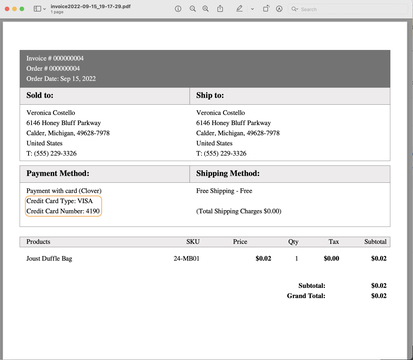Close the Preview window with red button
Image resolution: width=413 pixels, height=360 pixels.
pos(7,9)
